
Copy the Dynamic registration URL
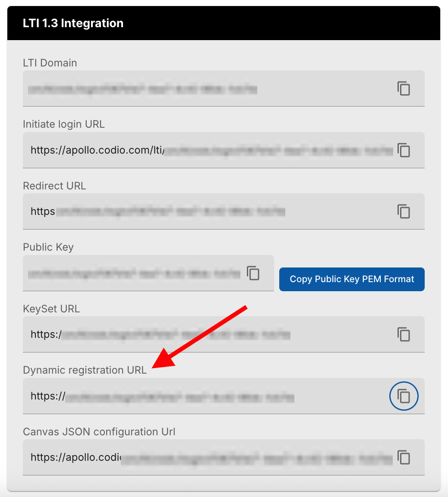pos(404,396)
